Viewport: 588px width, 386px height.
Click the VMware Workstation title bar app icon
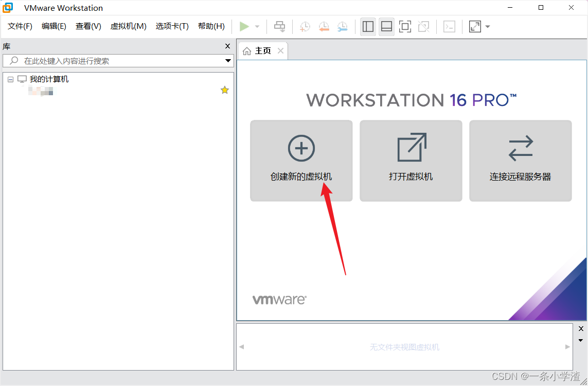[8, 8]
